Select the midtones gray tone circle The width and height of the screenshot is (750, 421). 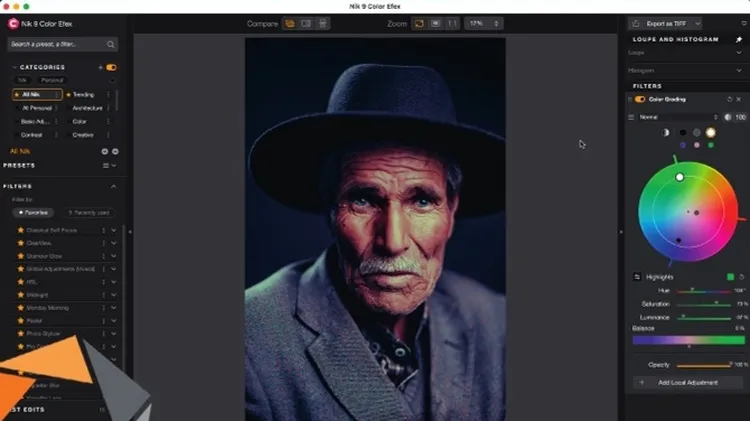coord(697,133)
